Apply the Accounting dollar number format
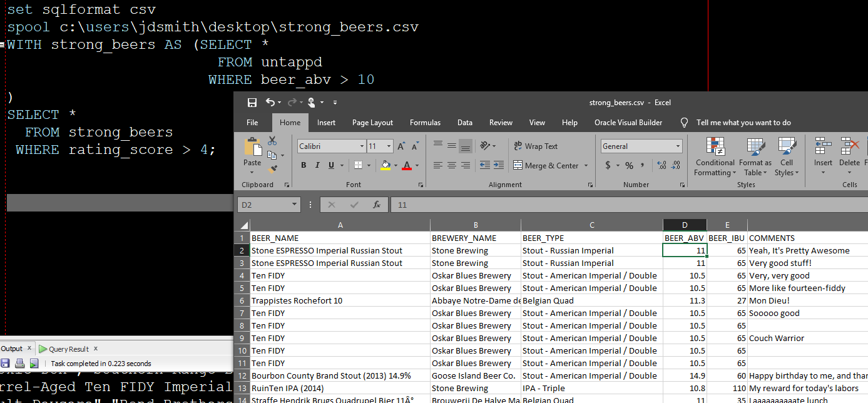This screenshot has height=403, width=868. pos(608,165)
